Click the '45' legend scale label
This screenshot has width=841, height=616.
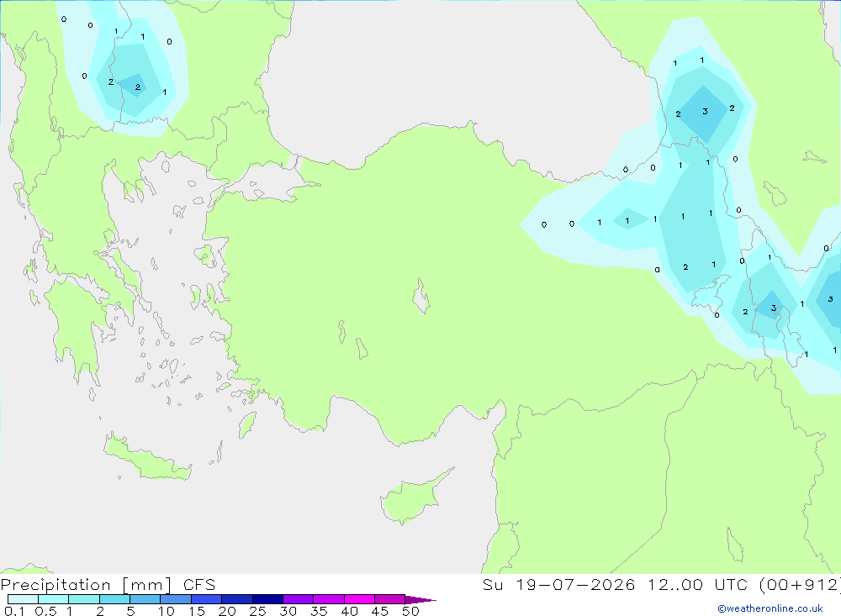tap(380, 611)
